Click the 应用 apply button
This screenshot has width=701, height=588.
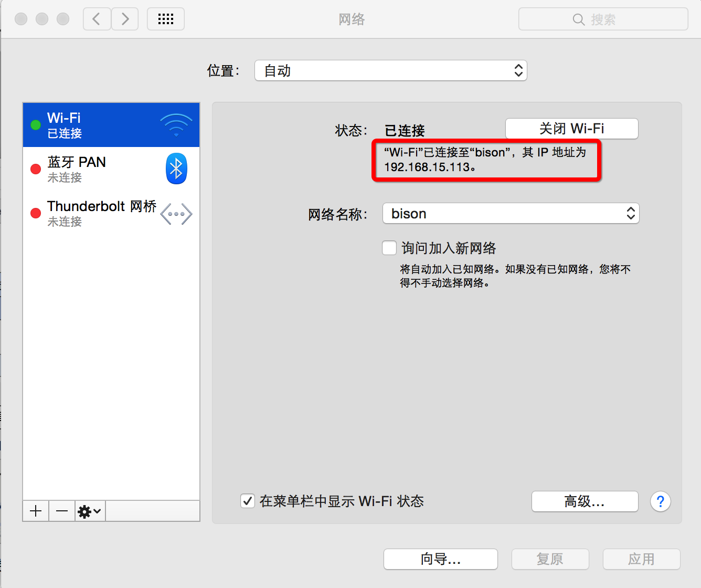click(x=642, y=559)
